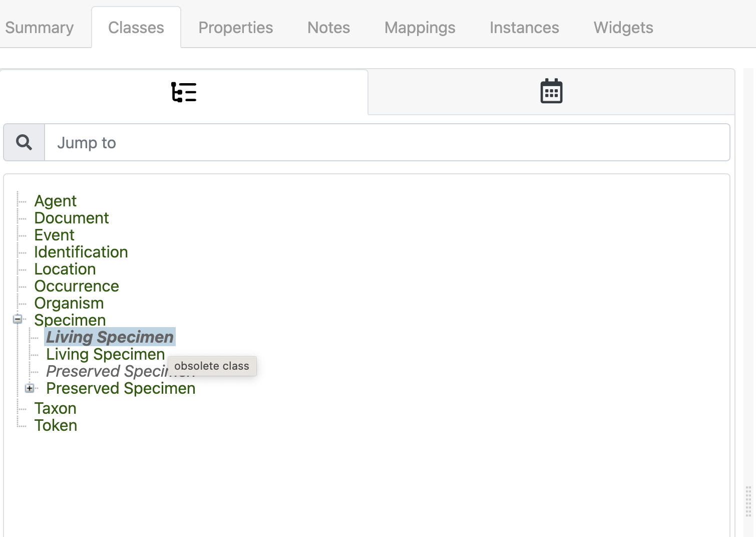The width and height of the screenshot is (756, 537).
Task: Expand the Preserved Specimen node
Action: tap(30, 388)
